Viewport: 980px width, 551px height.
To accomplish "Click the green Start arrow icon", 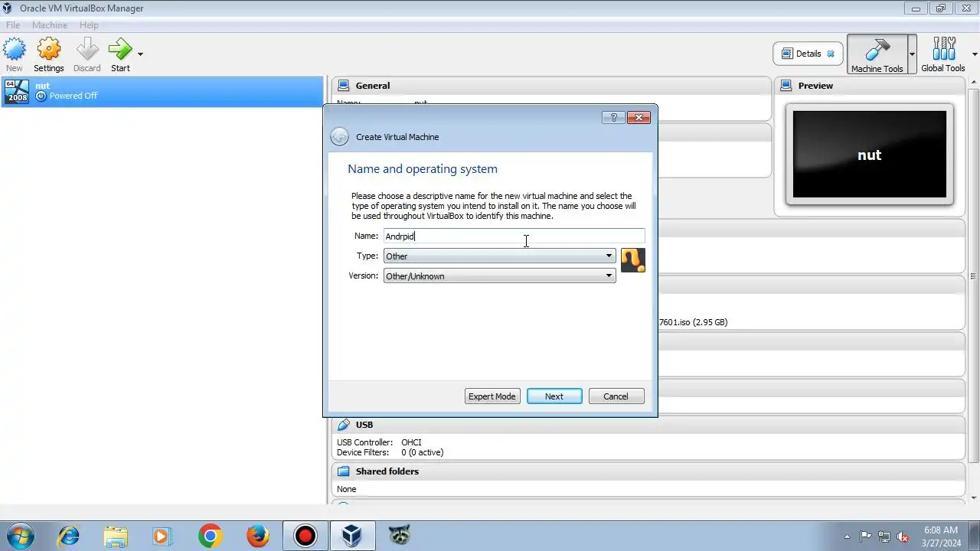I will (120, 51).
